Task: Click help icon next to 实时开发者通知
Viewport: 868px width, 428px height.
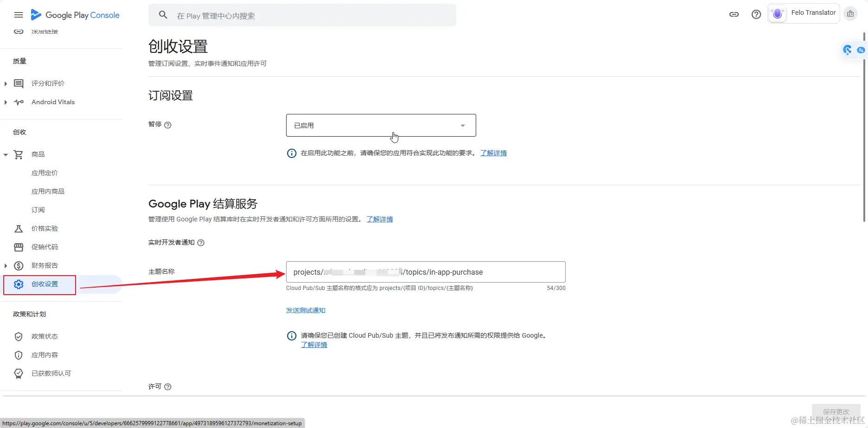Action: (x=201, y=243)
